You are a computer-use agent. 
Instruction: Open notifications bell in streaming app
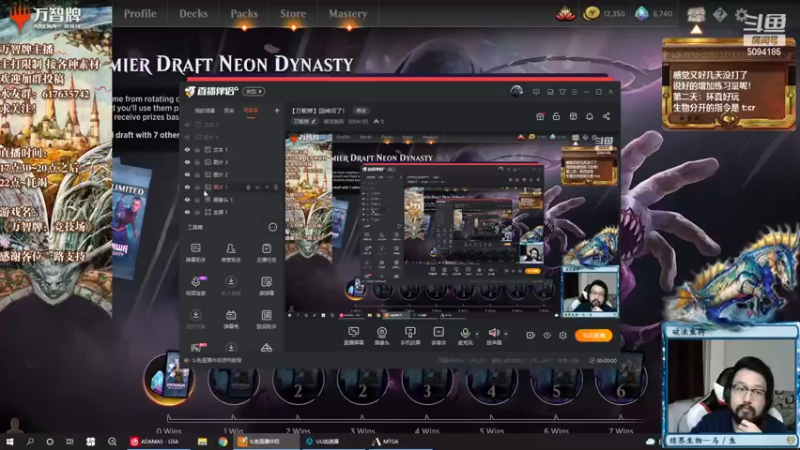[589, 116]
